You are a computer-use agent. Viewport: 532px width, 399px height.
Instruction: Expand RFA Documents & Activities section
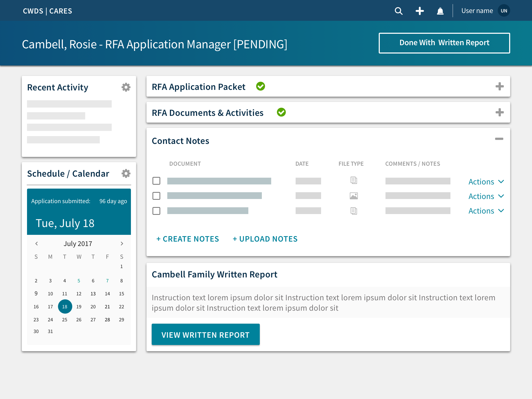tap(499, 112)
